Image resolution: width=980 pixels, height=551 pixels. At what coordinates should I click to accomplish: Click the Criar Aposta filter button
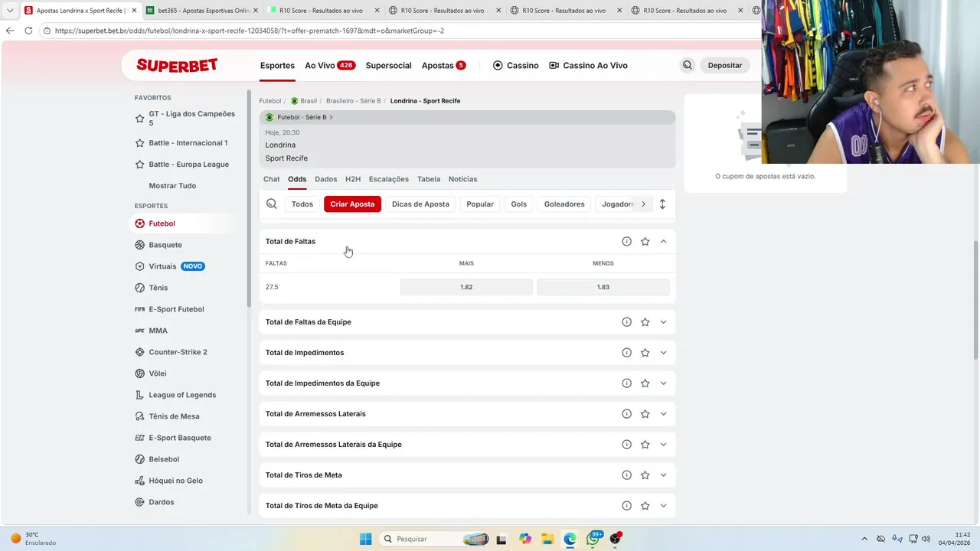pos(352,204)
